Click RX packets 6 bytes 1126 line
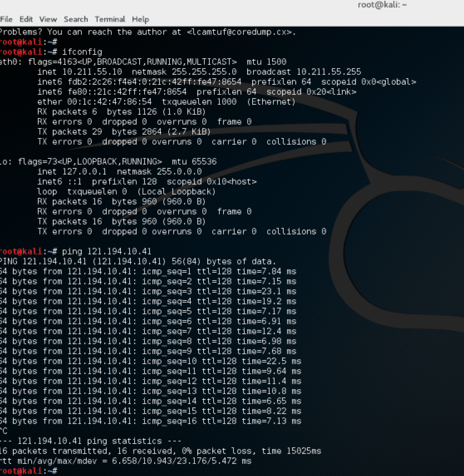This screenshot has width=464, height=476. [122, 112]
